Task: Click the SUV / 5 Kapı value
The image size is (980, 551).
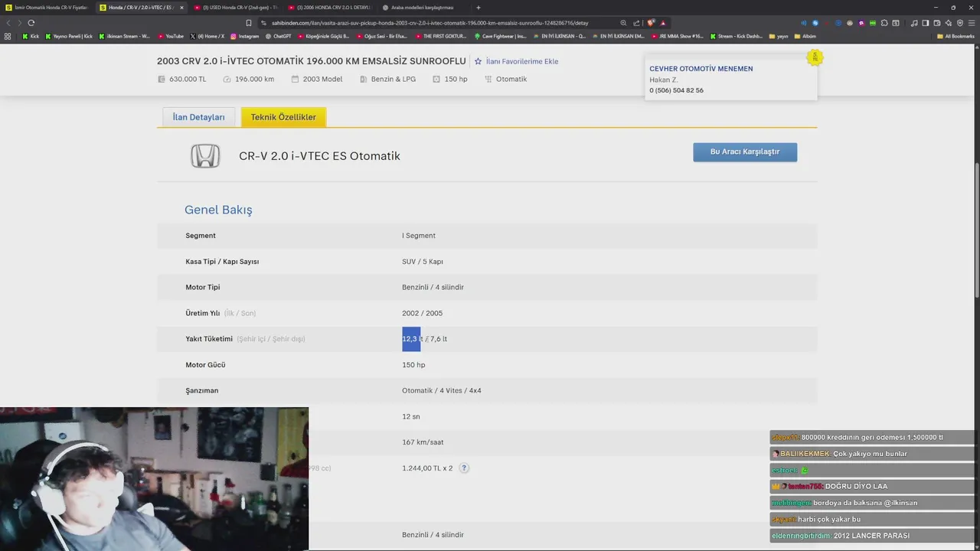Action: tap(423, 262)
